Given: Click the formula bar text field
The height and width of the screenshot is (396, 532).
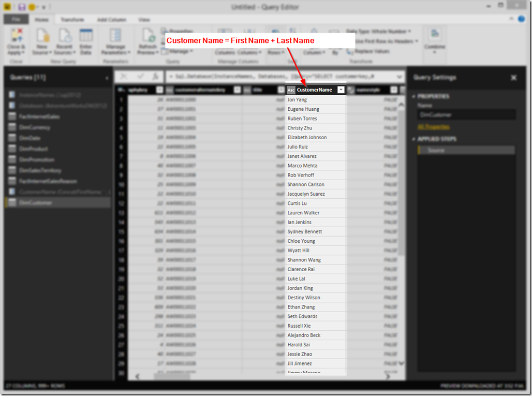Looking at the screenshot, I should [x=282, y=77].
